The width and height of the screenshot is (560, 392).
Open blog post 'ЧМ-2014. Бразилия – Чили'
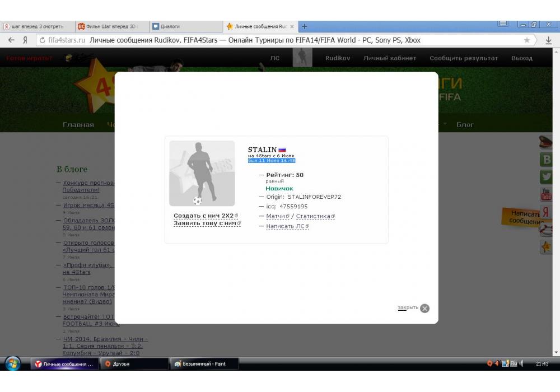(x=105, y=346)
